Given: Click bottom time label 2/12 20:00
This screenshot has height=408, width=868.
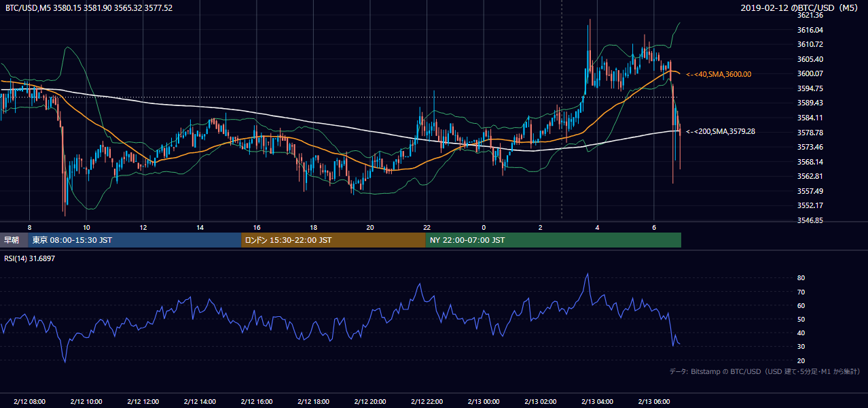Looking at the screenshot, I should click(x=370, y=402).
